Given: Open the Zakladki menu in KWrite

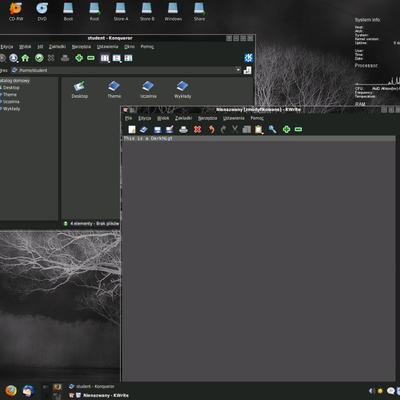Looking at the screenshot, I should (x=183, y=118).
